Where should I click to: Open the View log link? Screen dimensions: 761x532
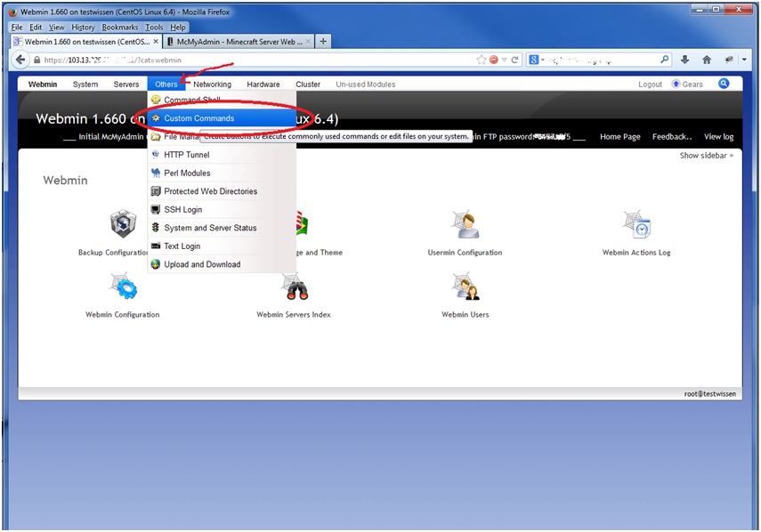pos(719,137)
